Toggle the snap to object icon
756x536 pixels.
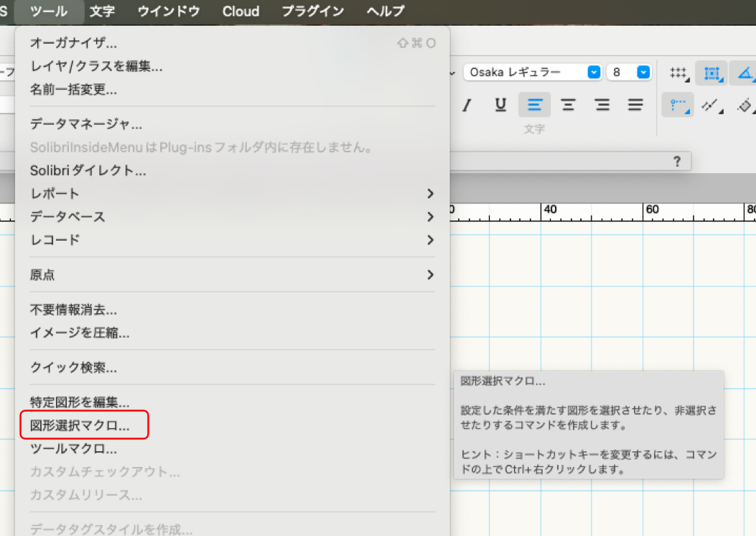pyautogui.click(x=711, y=73)
